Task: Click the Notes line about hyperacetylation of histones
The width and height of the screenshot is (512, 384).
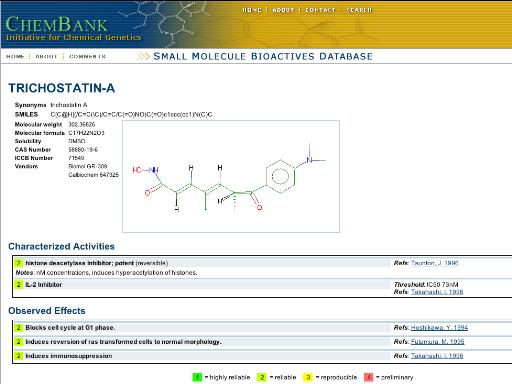Action: 107,273
